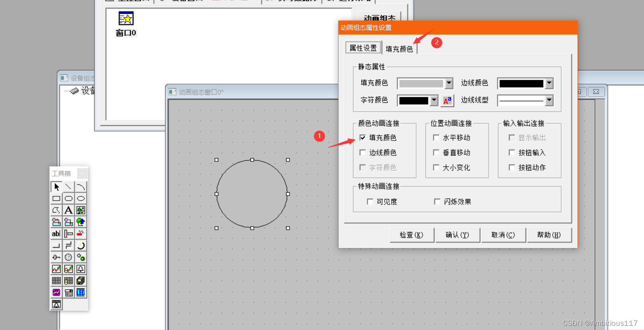Click the 帮助(H) button
This screenshot has width=644, height=330.
point(549,235)
